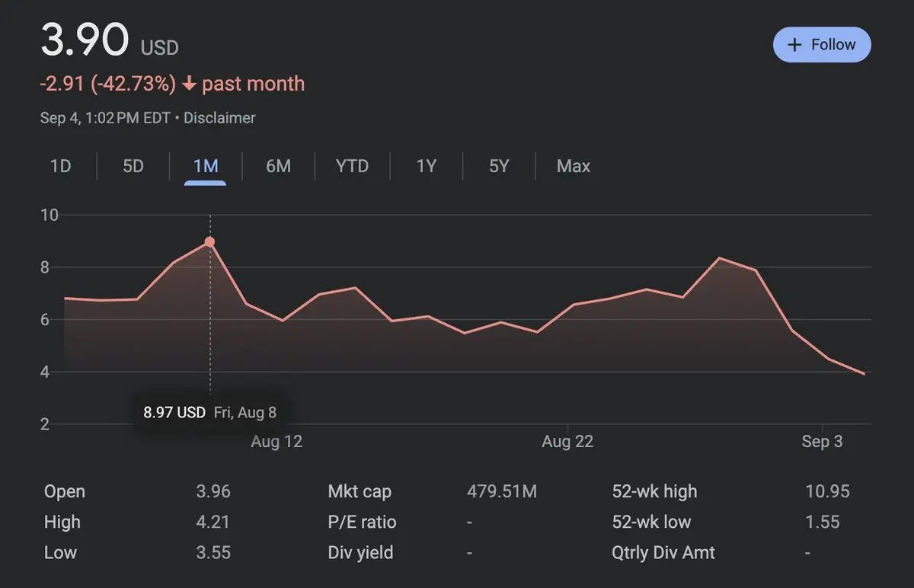Follow this stock

point(822,45)
